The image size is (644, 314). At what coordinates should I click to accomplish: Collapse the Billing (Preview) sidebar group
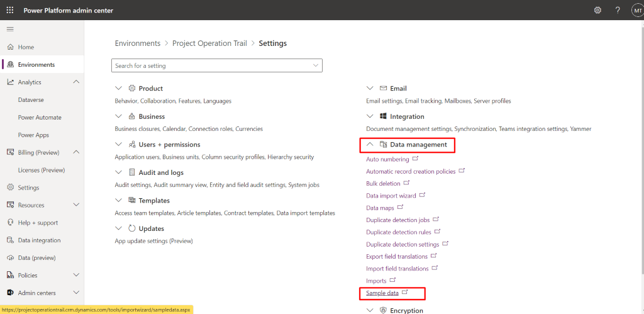pos(76,152)
